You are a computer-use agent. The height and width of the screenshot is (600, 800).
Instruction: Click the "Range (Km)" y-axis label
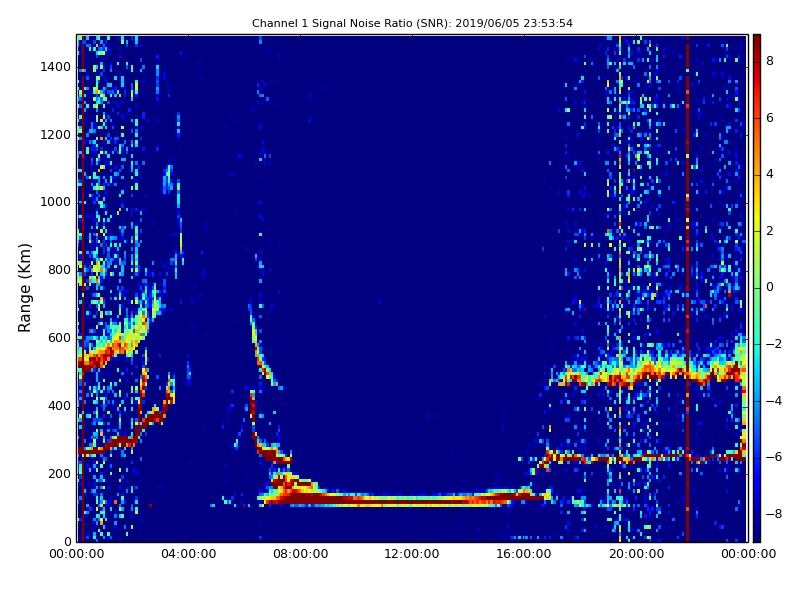pyautogui.click(x=24, y=288)
